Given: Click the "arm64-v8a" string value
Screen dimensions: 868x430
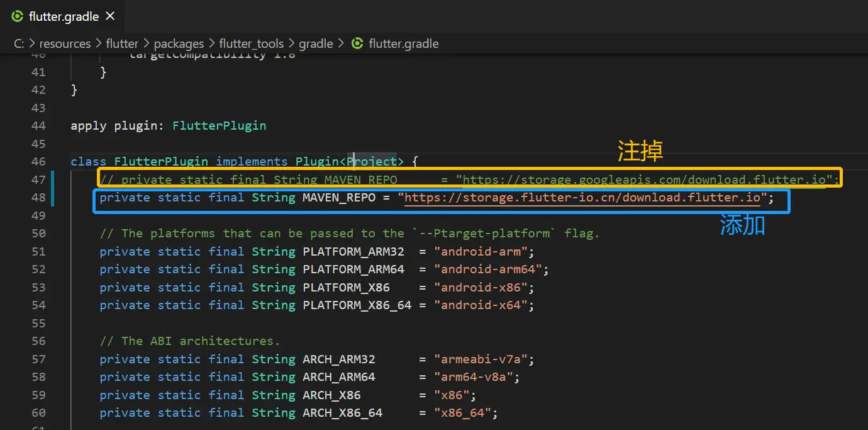Looking at the screenshot, I should click(x=473, y=377).
